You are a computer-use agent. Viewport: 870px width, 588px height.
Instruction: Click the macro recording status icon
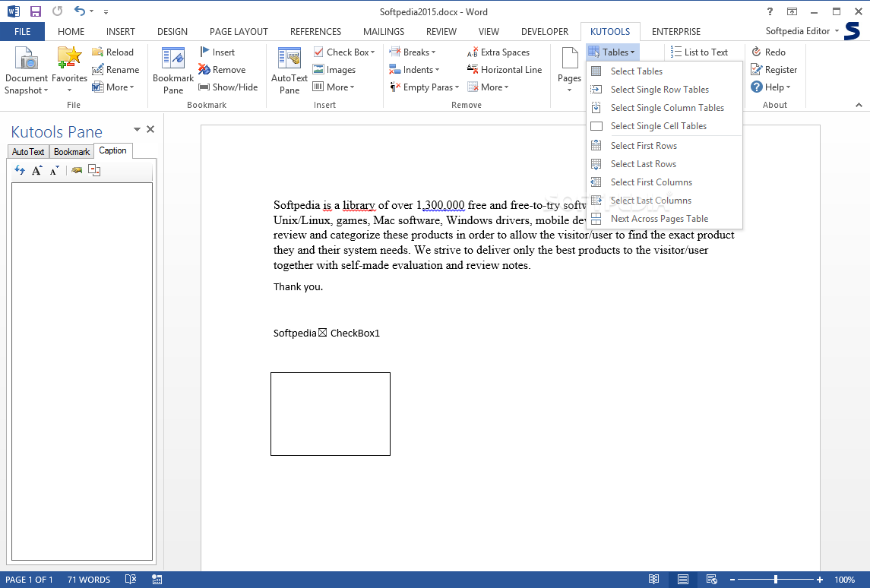(157, 580)
